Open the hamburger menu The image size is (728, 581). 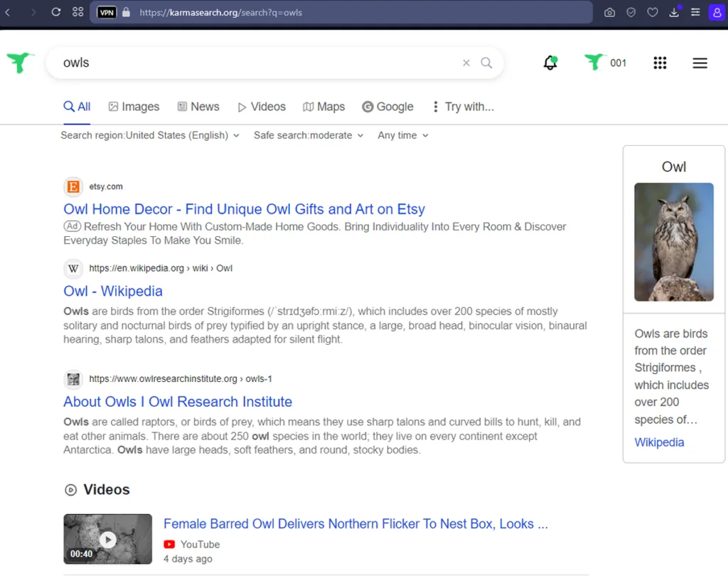pos(700,63)
